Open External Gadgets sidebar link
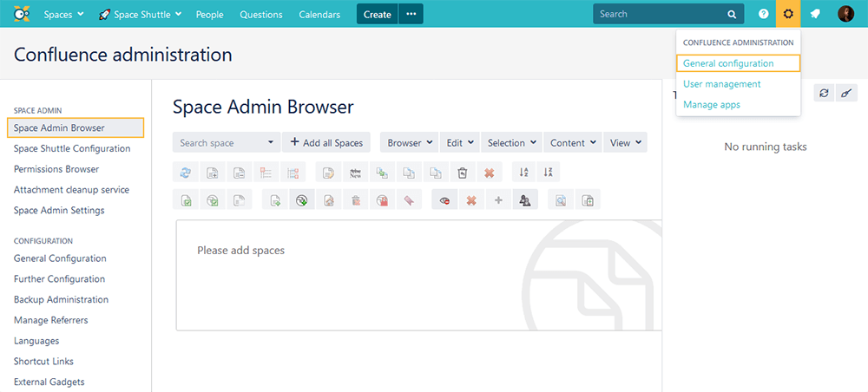 point(49,382)
